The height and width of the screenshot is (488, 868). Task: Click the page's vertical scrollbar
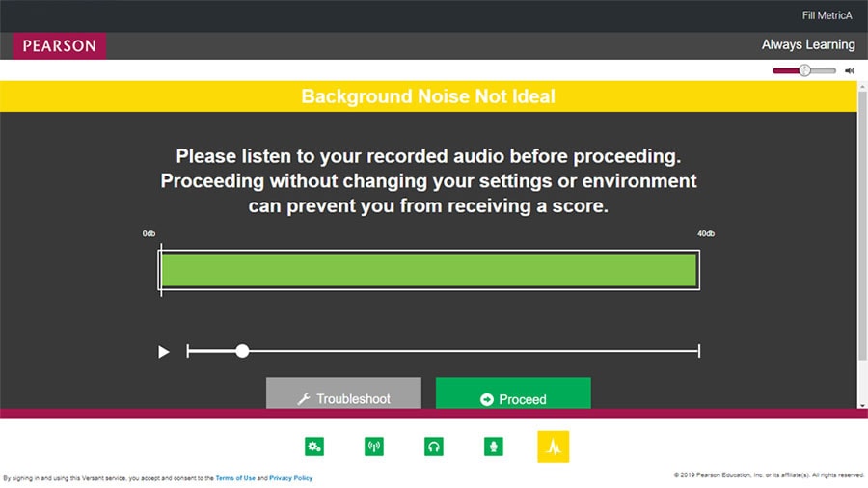point(861,241)
